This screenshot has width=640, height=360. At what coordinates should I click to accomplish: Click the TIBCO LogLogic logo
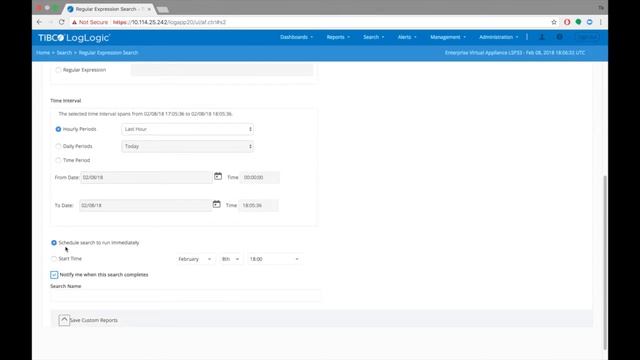click(x=74, y=38)
